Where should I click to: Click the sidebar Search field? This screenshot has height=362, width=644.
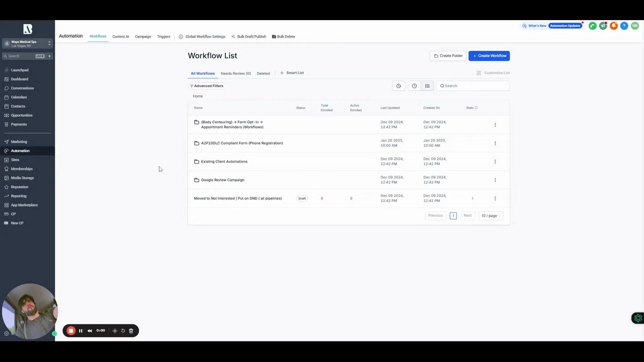click(24, 56)
